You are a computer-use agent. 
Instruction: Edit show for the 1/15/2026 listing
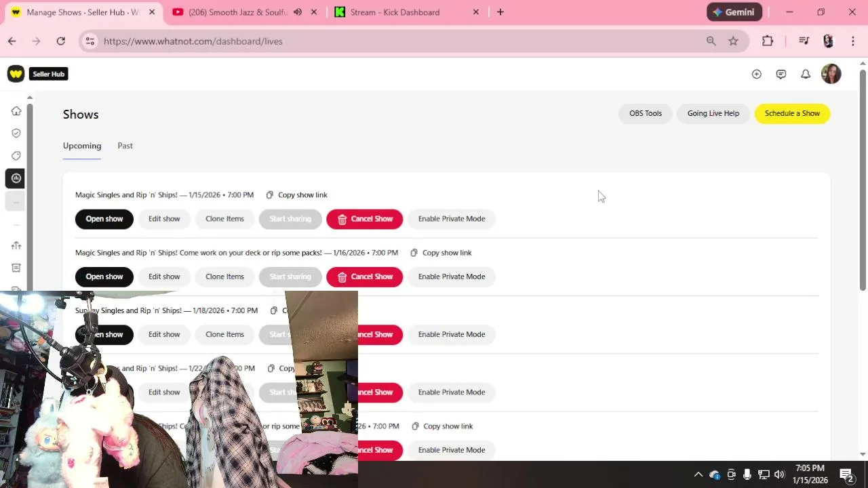point(164,219)
